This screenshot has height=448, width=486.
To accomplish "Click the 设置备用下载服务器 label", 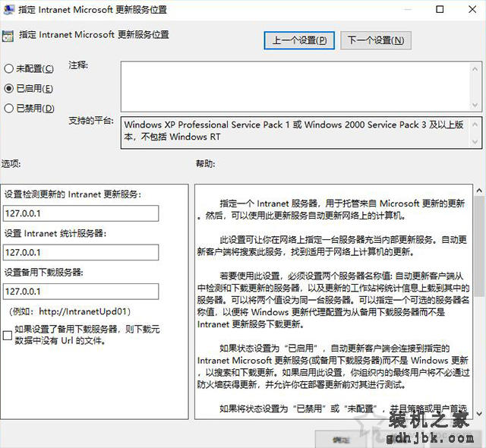I will (x=44, y=273).
